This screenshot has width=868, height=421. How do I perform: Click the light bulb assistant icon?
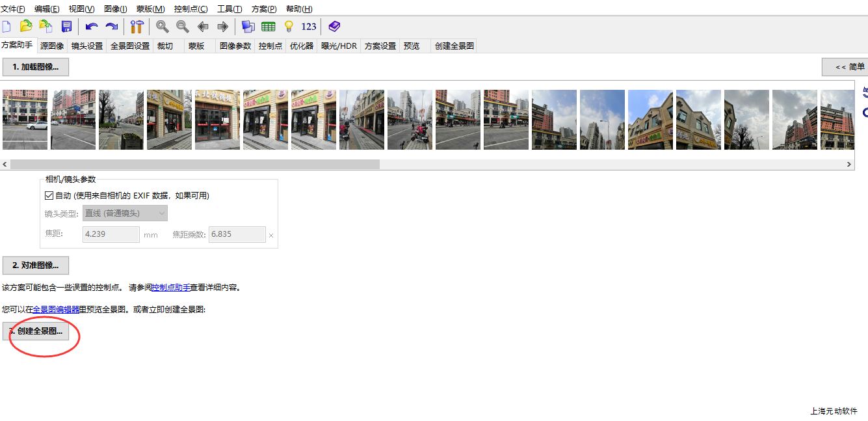coord(289,27)
